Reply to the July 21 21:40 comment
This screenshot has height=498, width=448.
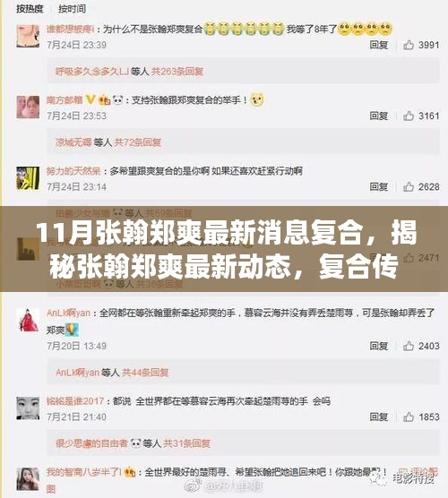[x=379, y=416]
